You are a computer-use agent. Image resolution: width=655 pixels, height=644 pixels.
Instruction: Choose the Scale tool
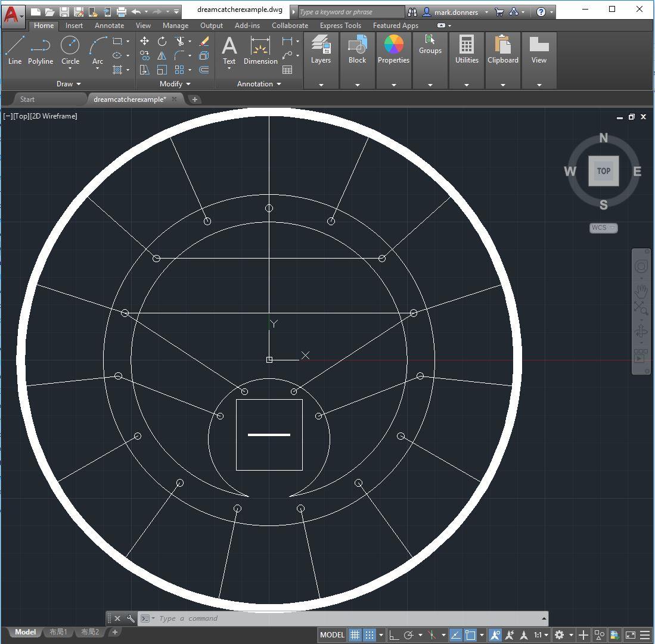point(162,70)
